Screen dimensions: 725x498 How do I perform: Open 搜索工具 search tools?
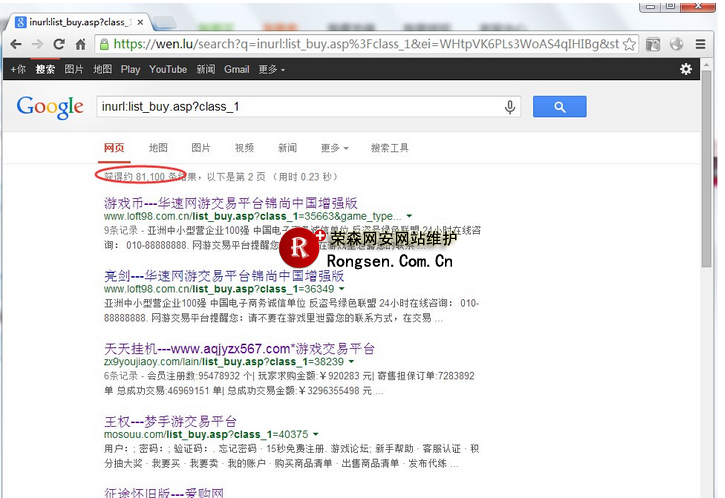click(389, 148)
